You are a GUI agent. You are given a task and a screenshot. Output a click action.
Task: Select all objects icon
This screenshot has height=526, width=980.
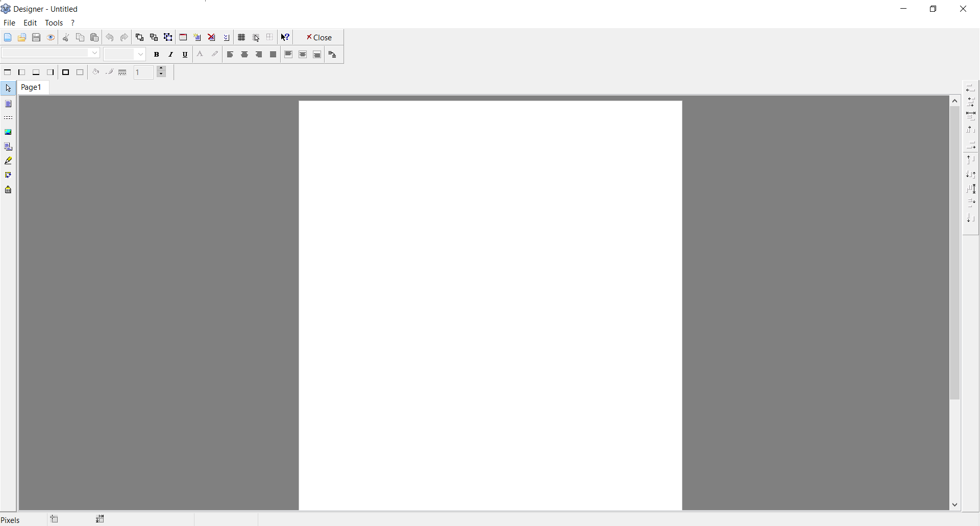coord(168,37)
